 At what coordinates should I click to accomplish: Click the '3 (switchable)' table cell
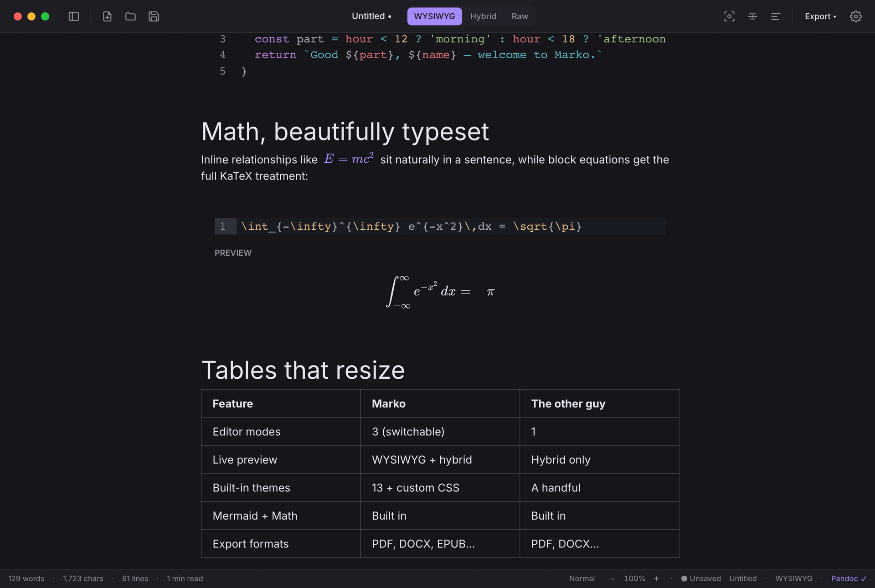[x=440, y=432]
